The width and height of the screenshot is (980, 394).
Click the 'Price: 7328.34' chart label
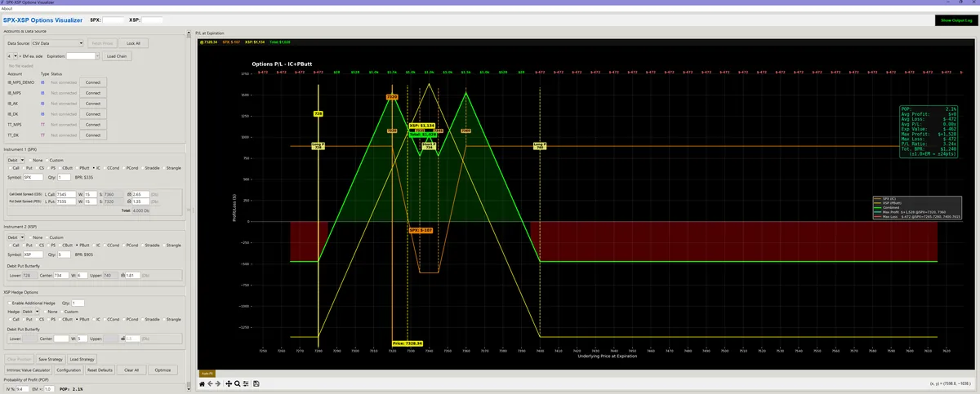[x=408, y=343]
